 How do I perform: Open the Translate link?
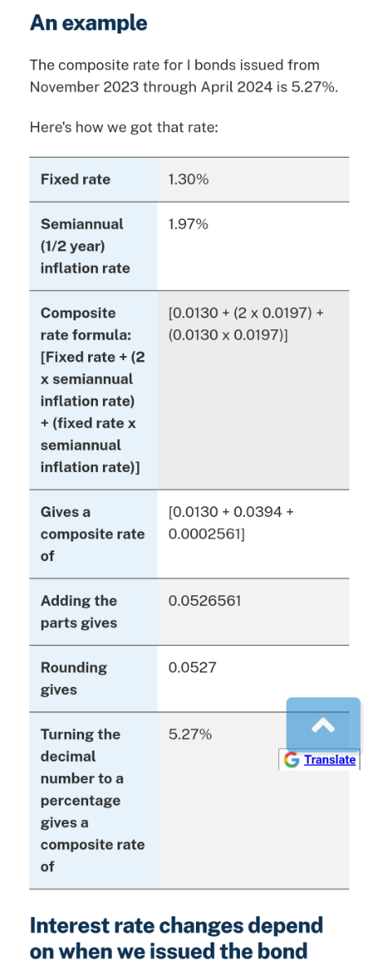point(330,759)
